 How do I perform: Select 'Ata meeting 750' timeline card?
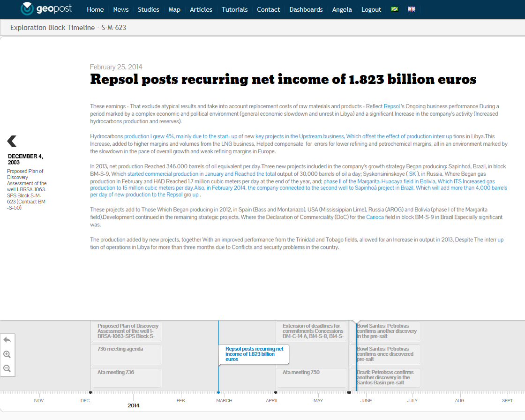point(311,377)
